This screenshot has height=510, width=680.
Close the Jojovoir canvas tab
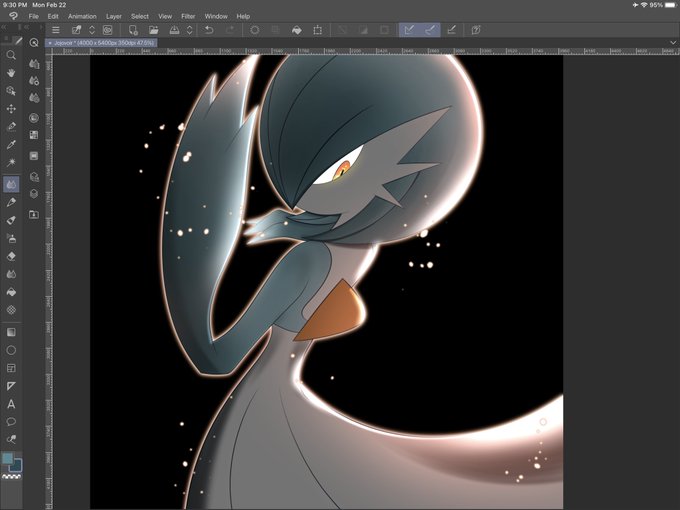click(50, 43)
